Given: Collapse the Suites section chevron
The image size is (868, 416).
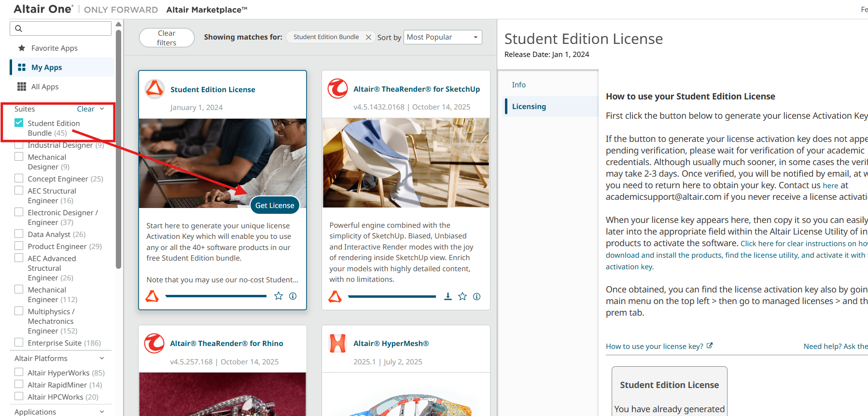Looking at the screenshot, I should 102,109.
